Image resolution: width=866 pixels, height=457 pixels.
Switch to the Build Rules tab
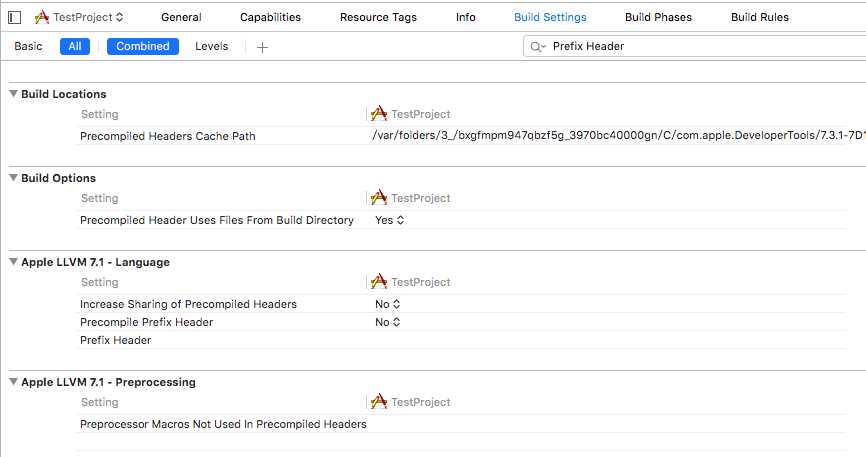tap(759, 17)
